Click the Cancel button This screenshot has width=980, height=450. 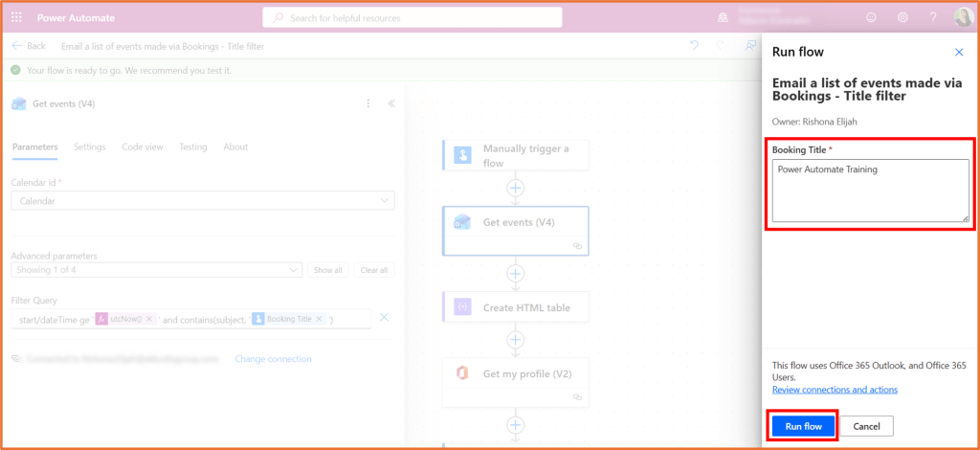click(x=866, y=426)
